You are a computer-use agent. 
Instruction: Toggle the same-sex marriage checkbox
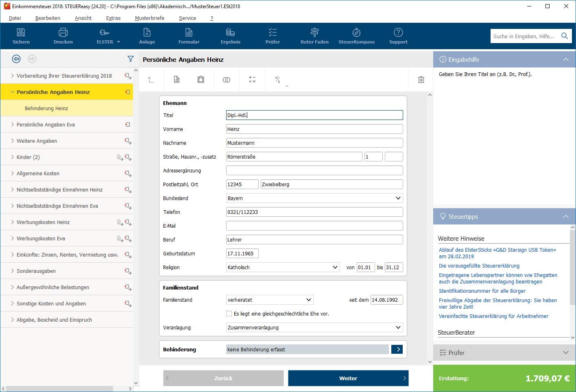tap(229, 314)
